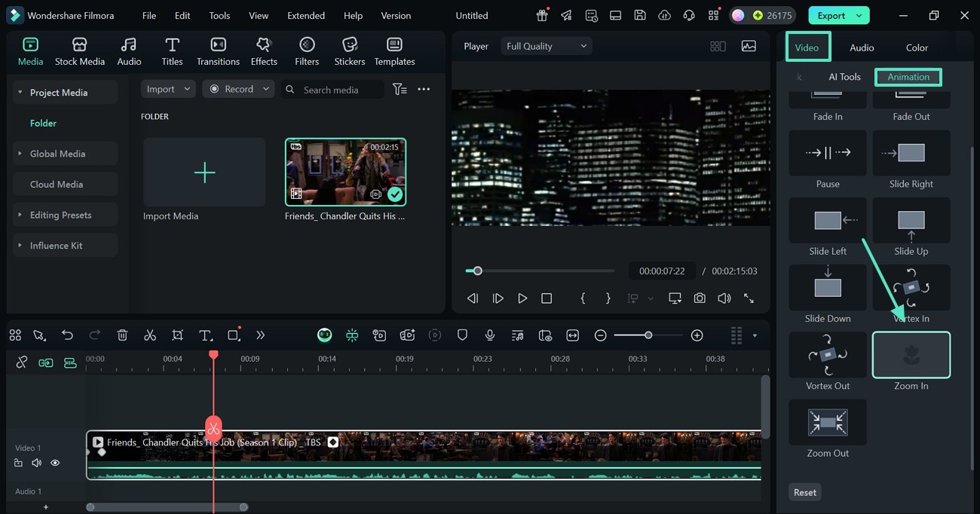The width and height of the screenshot is (980, 514).
Task: Click the delete trash icon above the timeline
Action: (122, 335)
